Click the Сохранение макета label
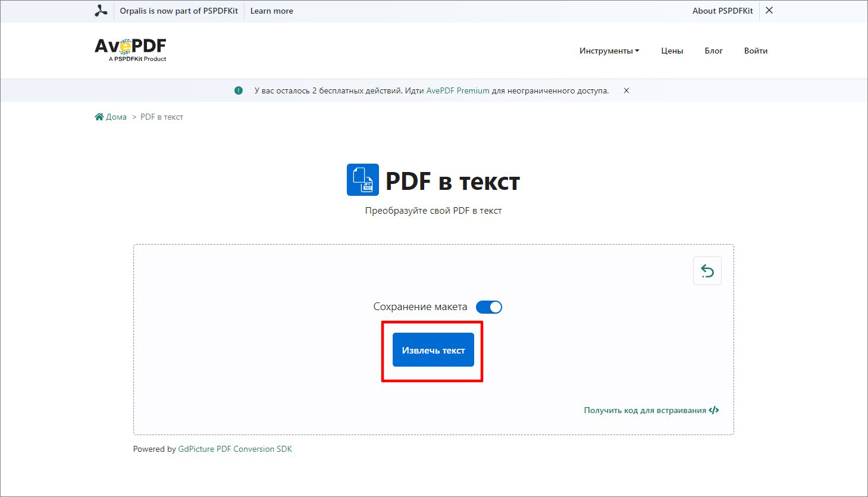868x497 pixels. [x=420, y=307]
